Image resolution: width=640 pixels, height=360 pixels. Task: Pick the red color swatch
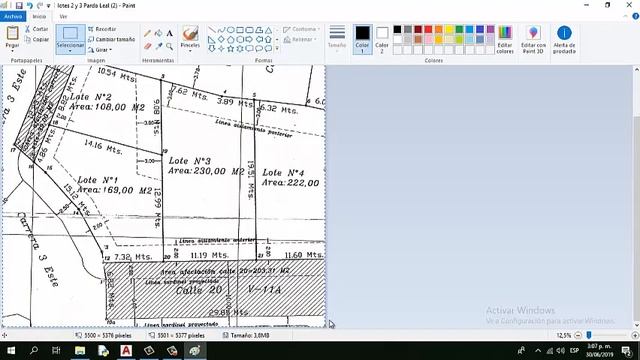(x=428, y=29)
